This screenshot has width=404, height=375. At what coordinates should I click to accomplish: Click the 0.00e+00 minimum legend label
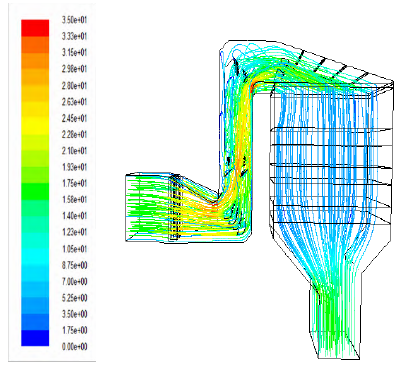[74, 347]
